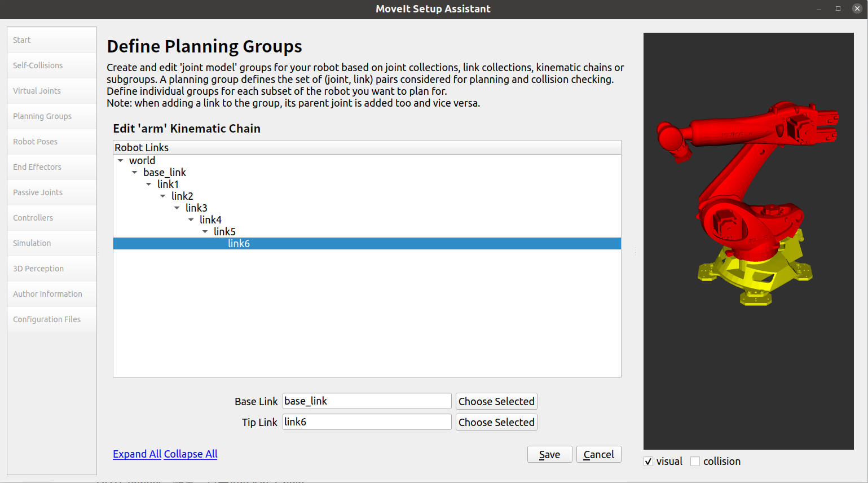
Task: Go to the Controllers tab
Action: tap(51, 218)
